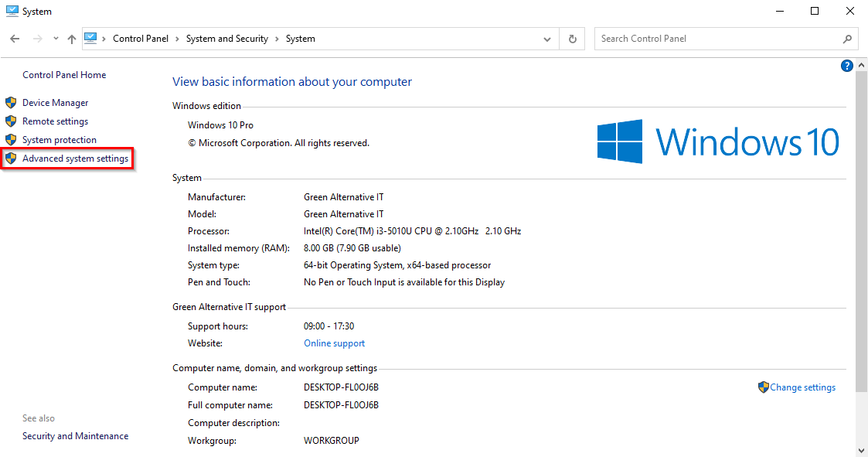Click the Model value Green Alternative IT
The width and height of the screenshot is (868, 457).
pyautogui.click(x=343, y=214)
